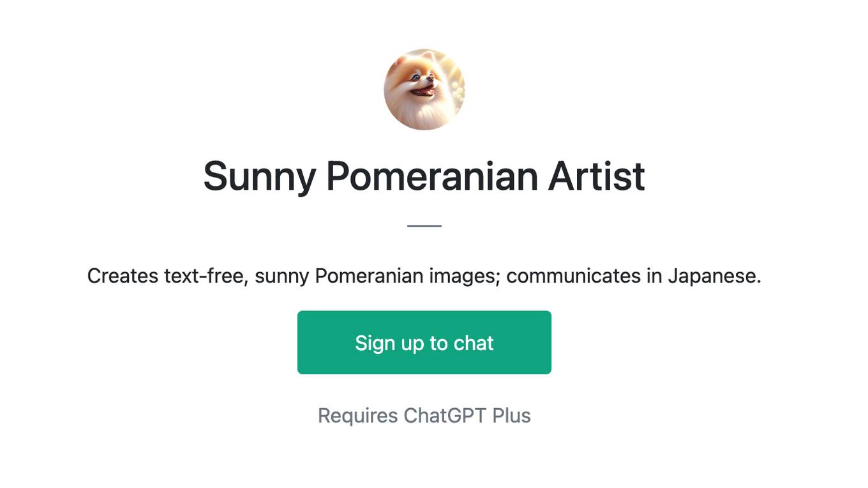Viewport: 868px width, 488px height.
Task: Click "communicates" in the description text
Action: [573, 276]
